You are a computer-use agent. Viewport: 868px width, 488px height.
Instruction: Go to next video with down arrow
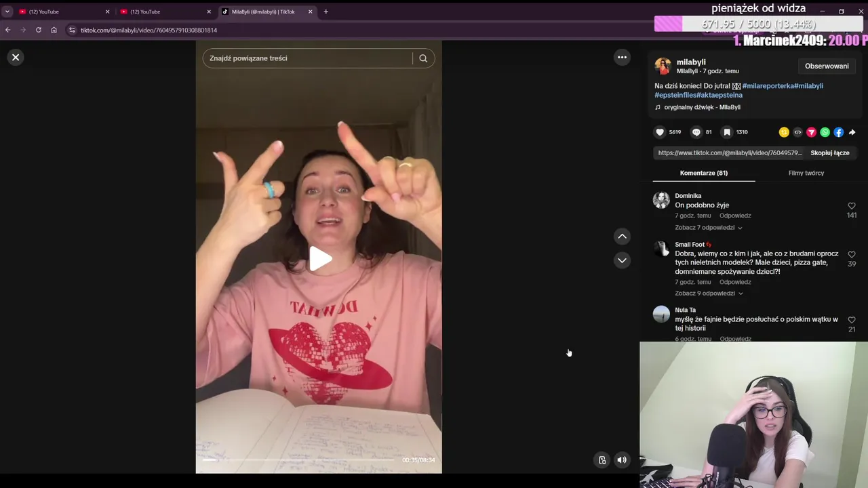coord(622,260)
